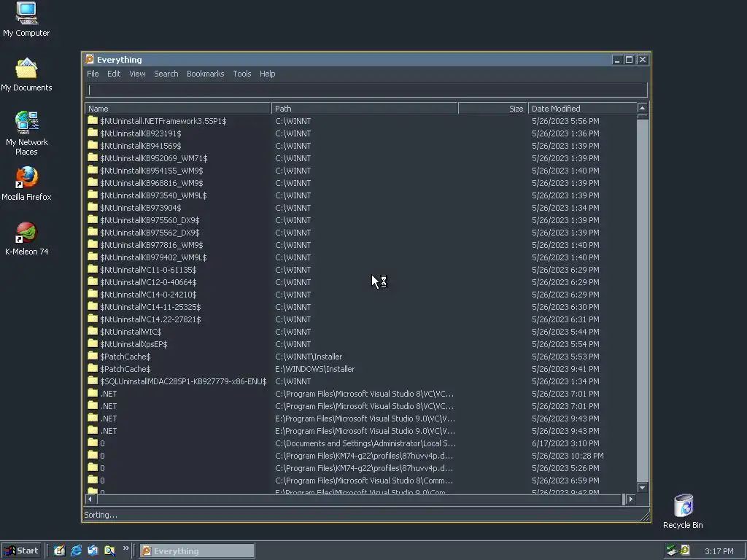The height and width of the screenshot is (560, 747).
Task: Click network device icon in system tray
Action: point(672,551)
